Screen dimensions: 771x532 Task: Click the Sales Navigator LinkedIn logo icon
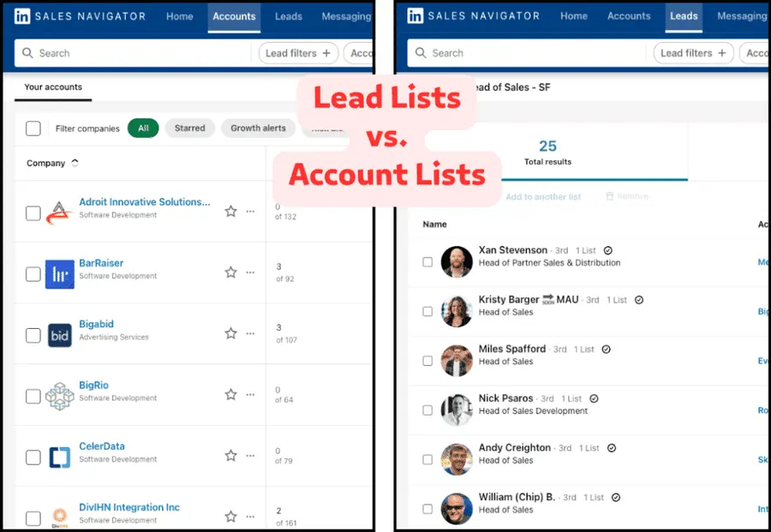pyautogui.click(x=21, y=15)
